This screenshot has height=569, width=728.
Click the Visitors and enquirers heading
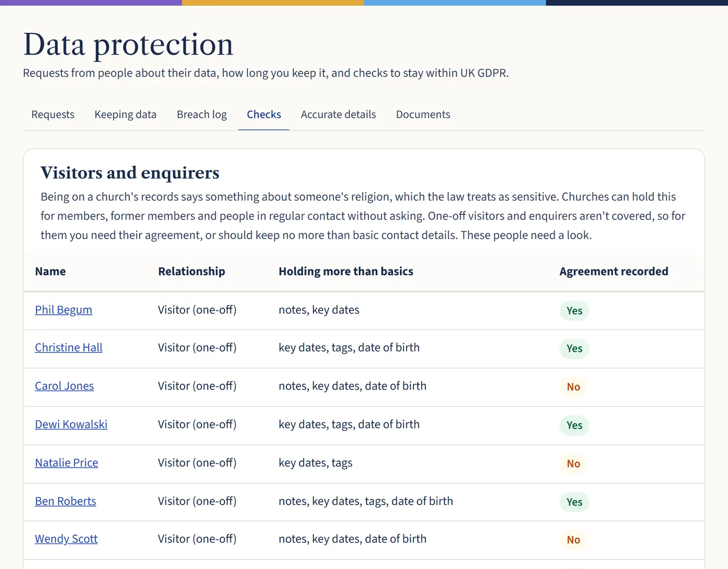coord(130,173)
